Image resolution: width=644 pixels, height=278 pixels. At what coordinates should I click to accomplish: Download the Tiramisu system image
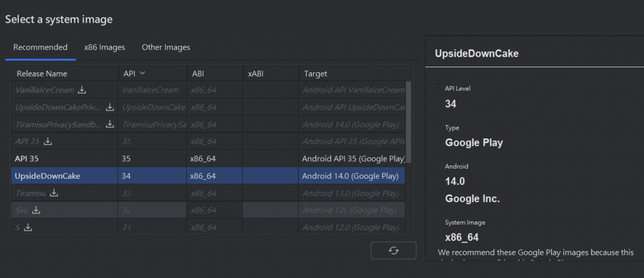click(x=54, y=192)
